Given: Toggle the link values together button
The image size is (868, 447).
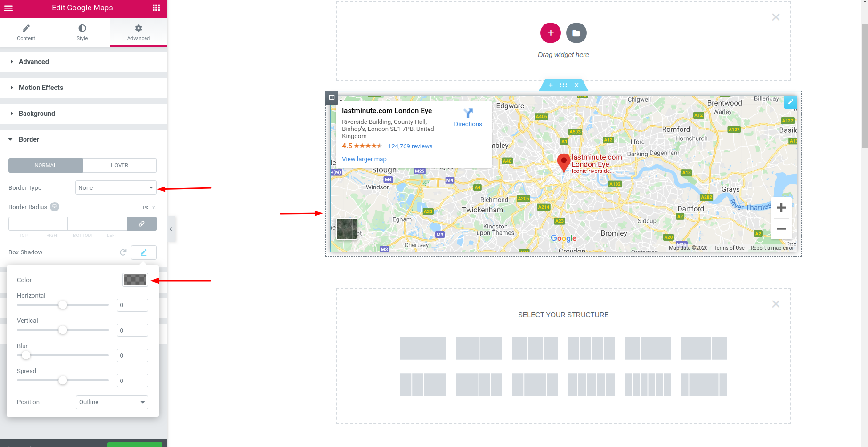Looking at the screenshot, I should pos(142,224).
